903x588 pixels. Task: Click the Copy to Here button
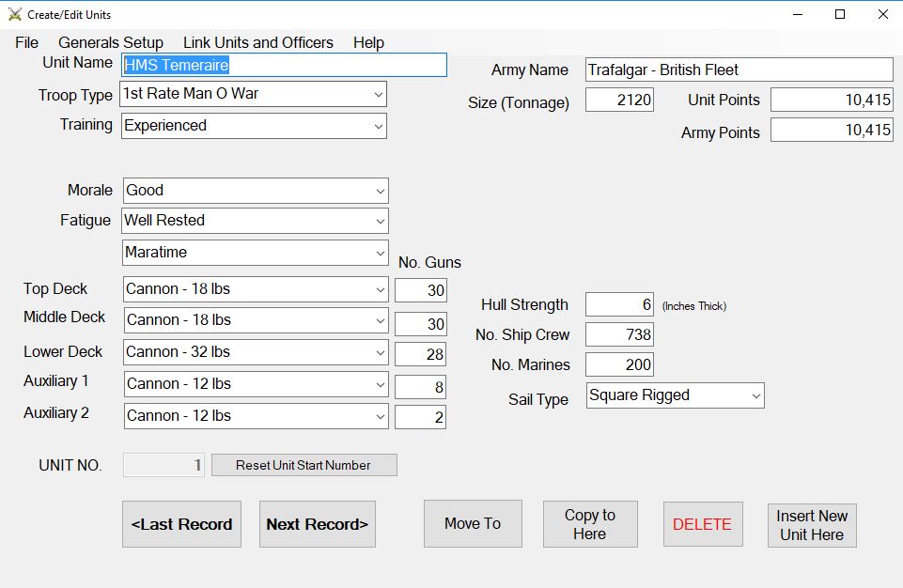coord(589,524)
